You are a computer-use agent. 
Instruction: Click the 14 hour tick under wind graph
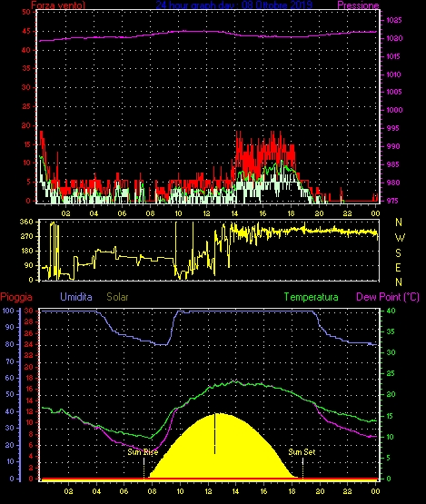[x=234, y=213]
